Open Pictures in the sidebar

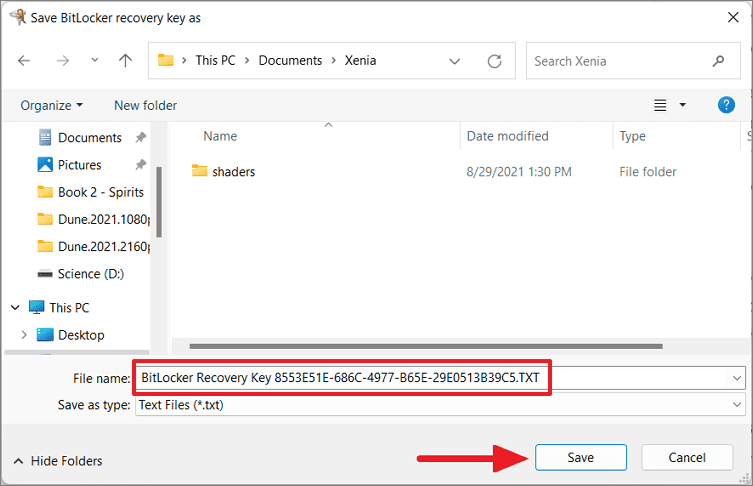tap(79, 165)
